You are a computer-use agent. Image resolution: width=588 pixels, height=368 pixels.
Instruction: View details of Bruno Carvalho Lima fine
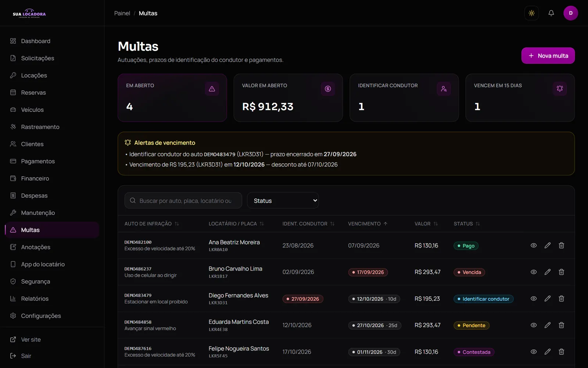(x=534, y=272)
